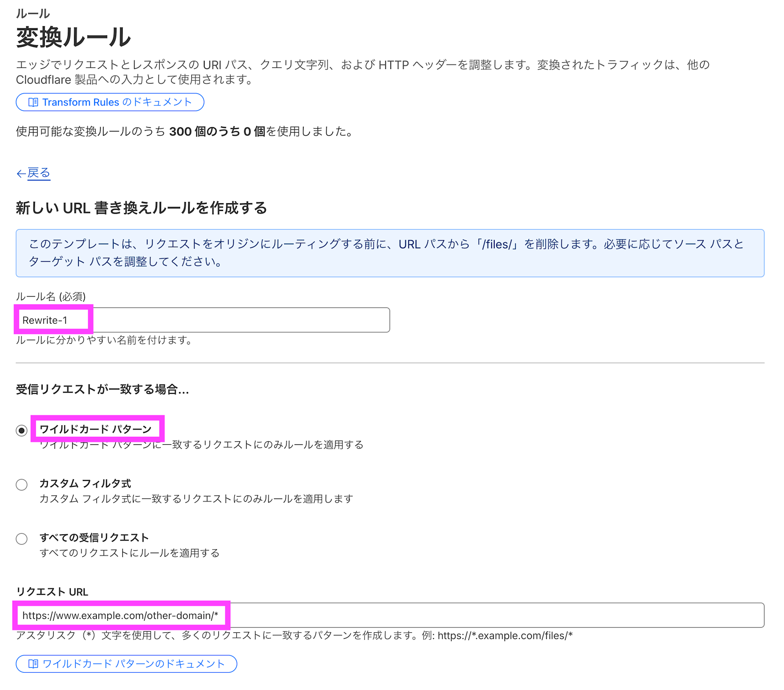Click the bold カスタム フィルタ式 option label
784x690 pixels.
(85, 484)
